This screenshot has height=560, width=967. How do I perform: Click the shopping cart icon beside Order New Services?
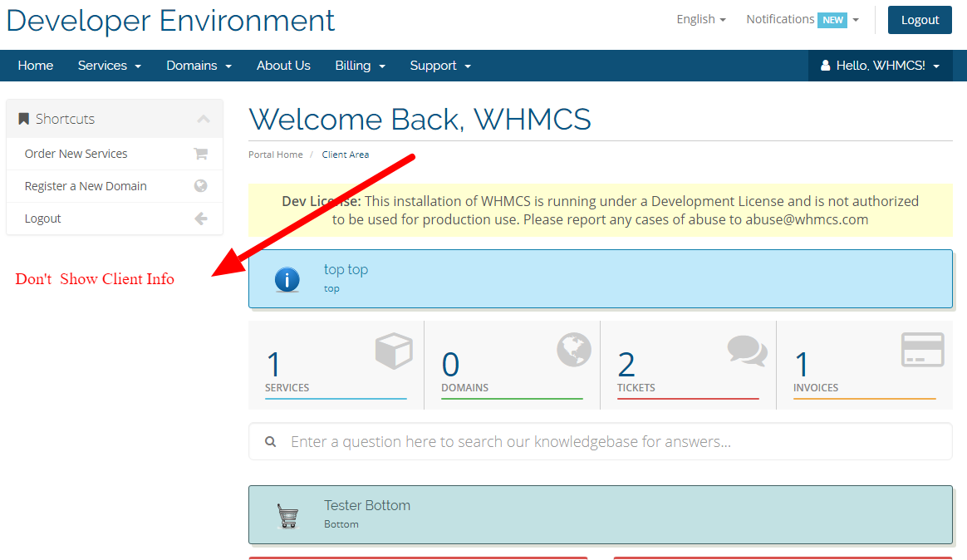coord(200,154)
